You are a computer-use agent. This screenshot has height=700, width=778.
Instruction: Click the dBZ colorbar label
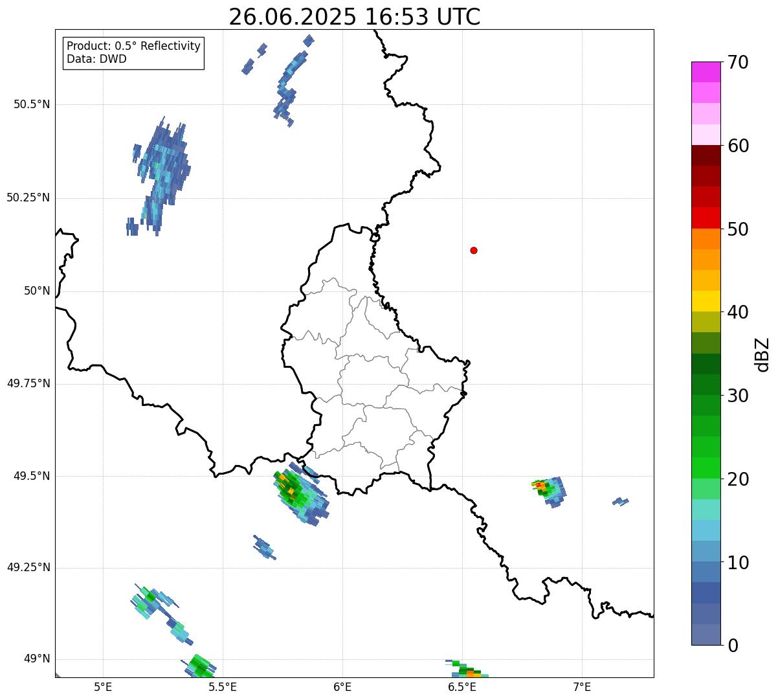[762, 354]
